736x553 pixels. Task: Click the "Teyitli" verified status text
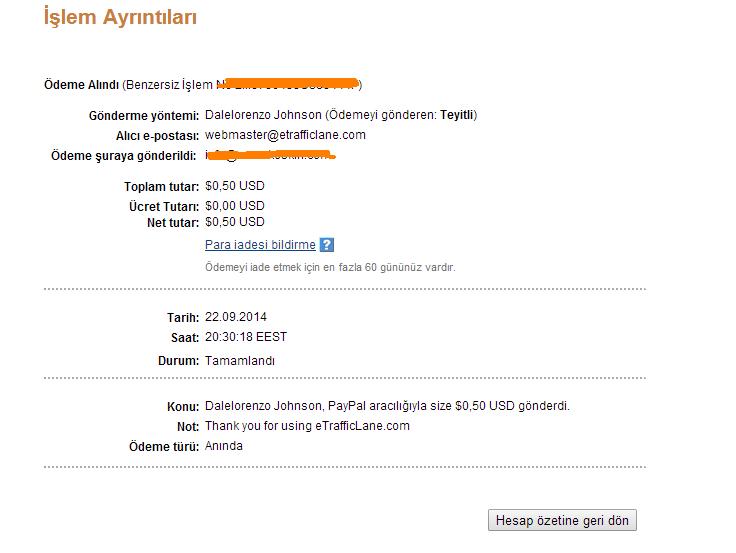click(x=457, y=115)
